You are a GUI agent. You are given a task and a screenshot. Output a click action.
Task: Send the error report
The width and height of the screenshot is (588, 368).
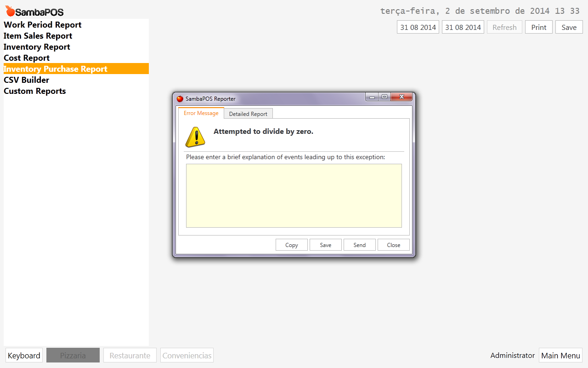coord(359,245)
